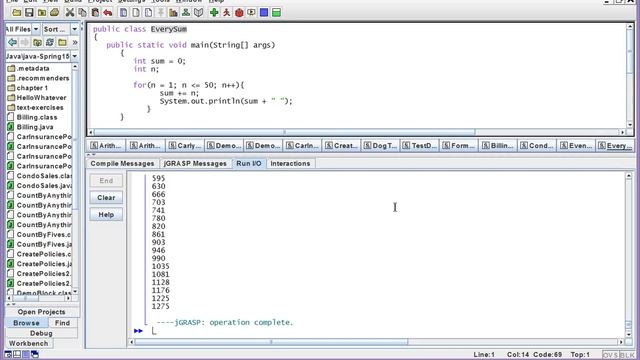Save the file with the floppy icon
The width and height of the screenshot is (640, 360).
click(x=29, y=13)
